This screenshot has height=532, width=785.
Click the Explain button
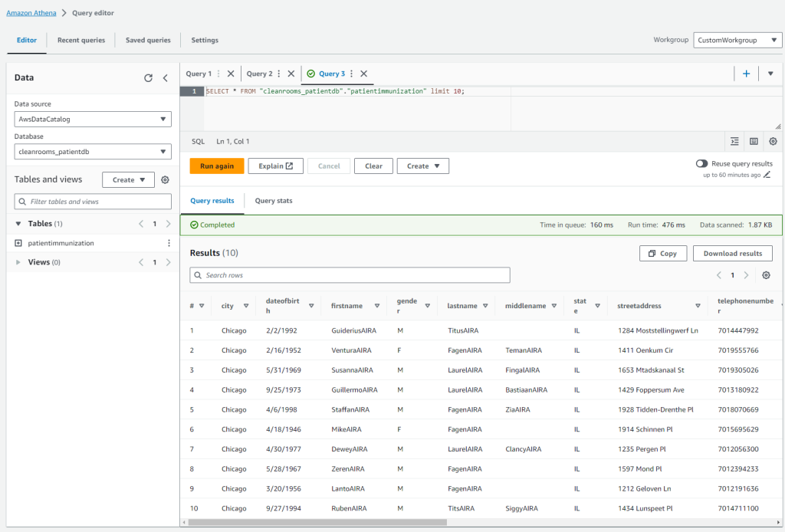[275, 166]
